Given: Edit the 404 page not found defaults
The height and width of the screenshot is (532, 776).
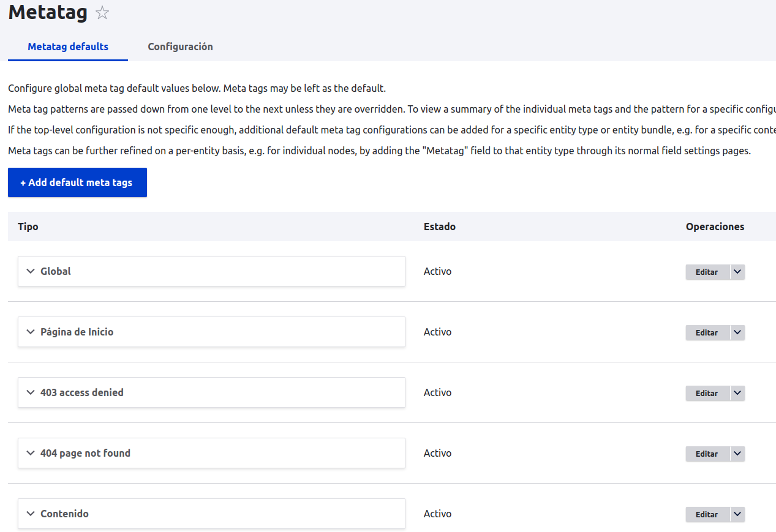Looking at the screenshot, I should (707, 454).
